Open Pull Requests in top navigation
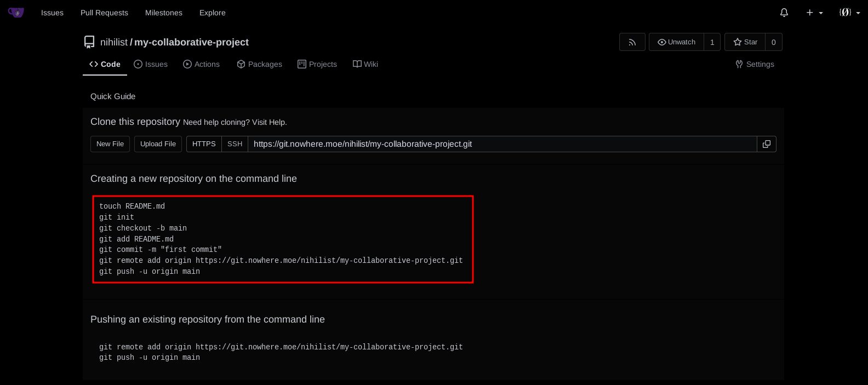The width and height of the screenshot is (868, 385). point(104,13)
